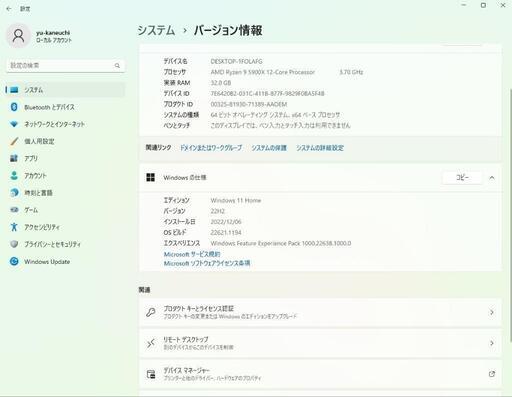This screenshot has width=512, height=397.
Task: Click yu-kaneuchi account name
Action: [53, 33]
